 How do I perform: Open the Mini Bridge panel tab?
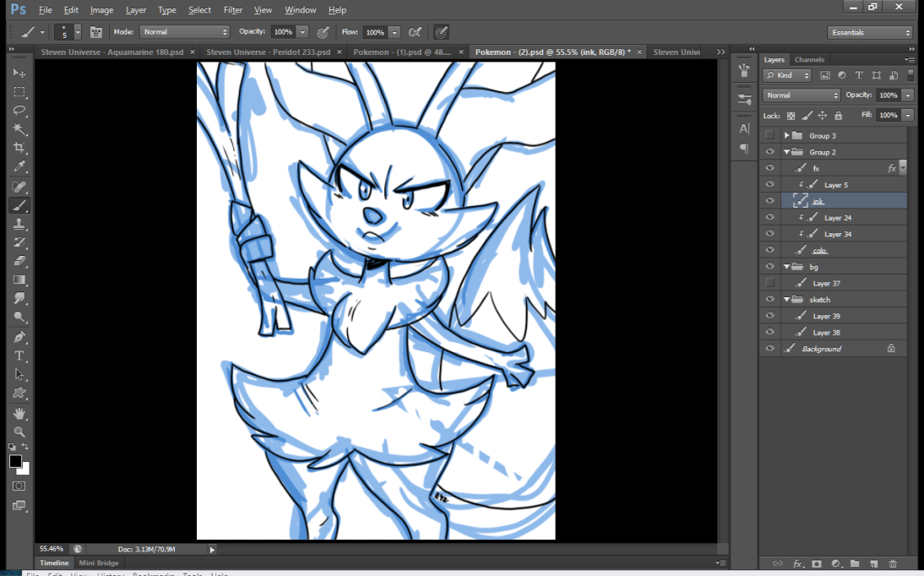coord(99,563)
